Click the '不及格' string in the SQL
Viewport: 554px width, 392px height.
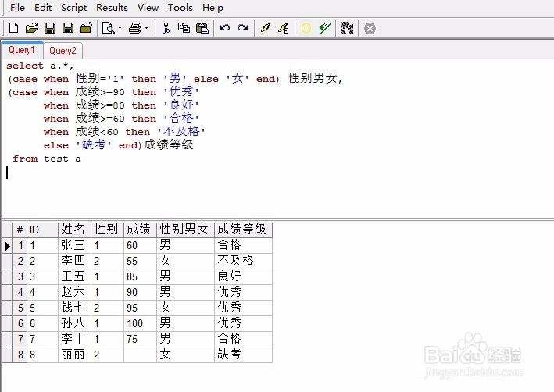pos(181,131)
